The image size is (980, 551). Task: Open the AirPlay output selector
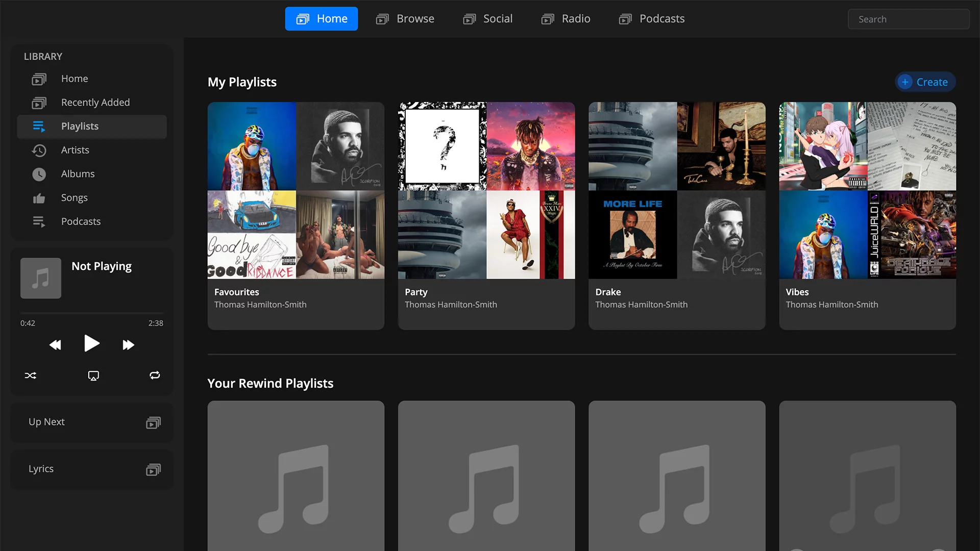click(93, 376)
